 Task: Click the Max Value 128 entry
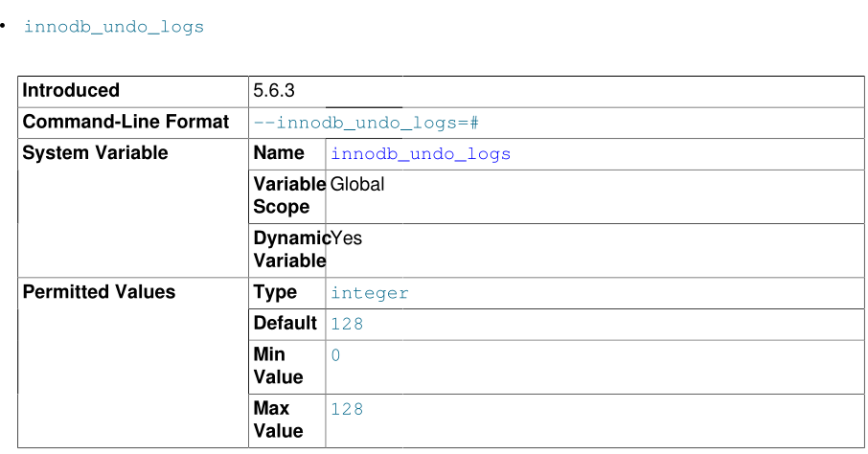(347, 409)
